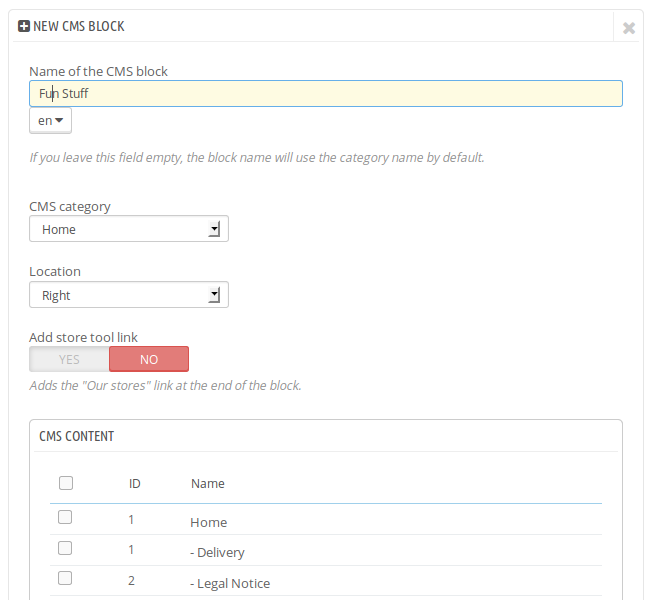Close the New CMS Block panel
Screen dimensions: 650x600
click(629, 28)
